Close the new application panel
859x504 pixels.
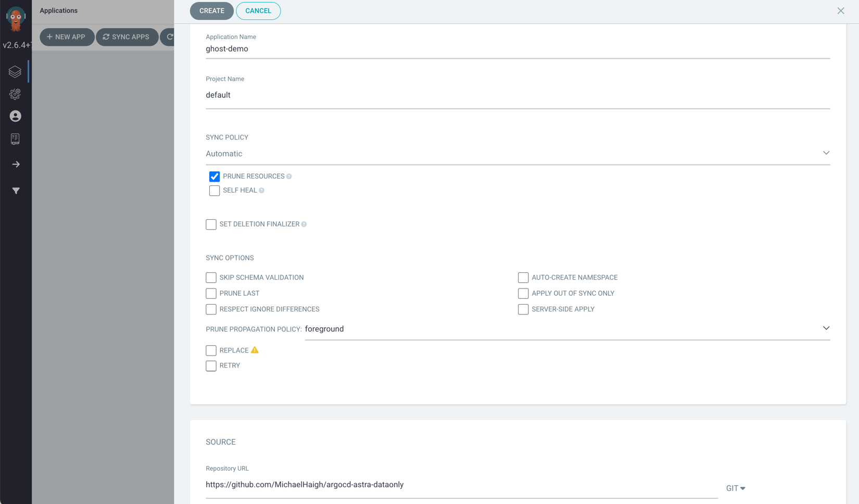pos(841,11)
